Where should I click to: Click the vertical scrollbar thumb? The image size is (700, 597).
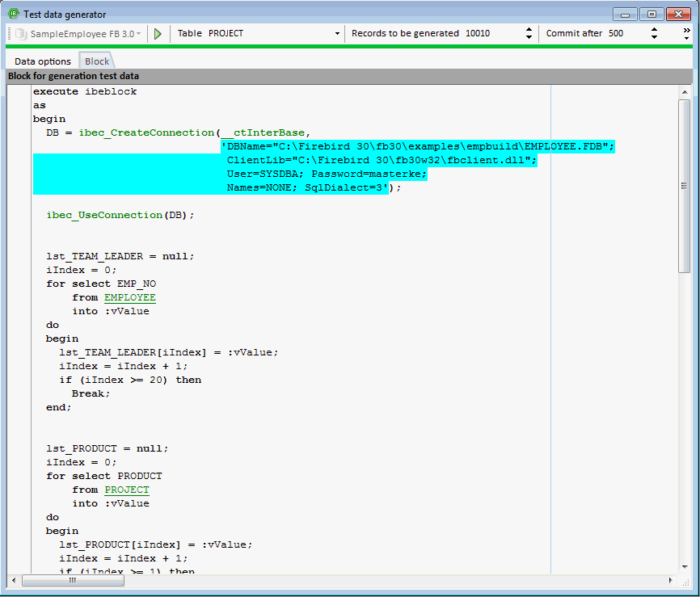pos(684,186)
